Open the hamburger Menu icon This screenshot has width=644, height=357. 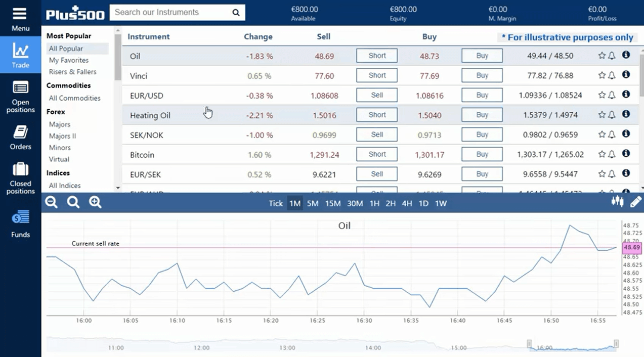coord(20,14)
